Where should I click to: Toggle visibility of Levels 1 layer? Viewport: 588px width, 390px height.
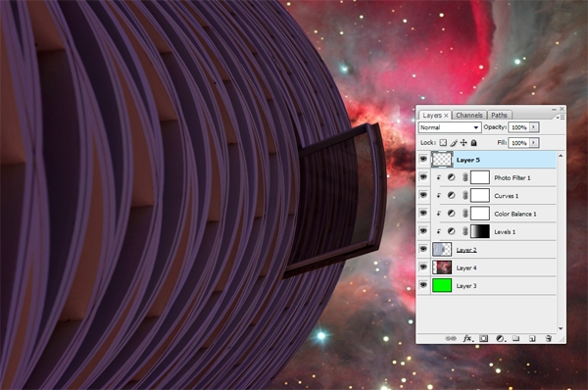coord(423,231)
